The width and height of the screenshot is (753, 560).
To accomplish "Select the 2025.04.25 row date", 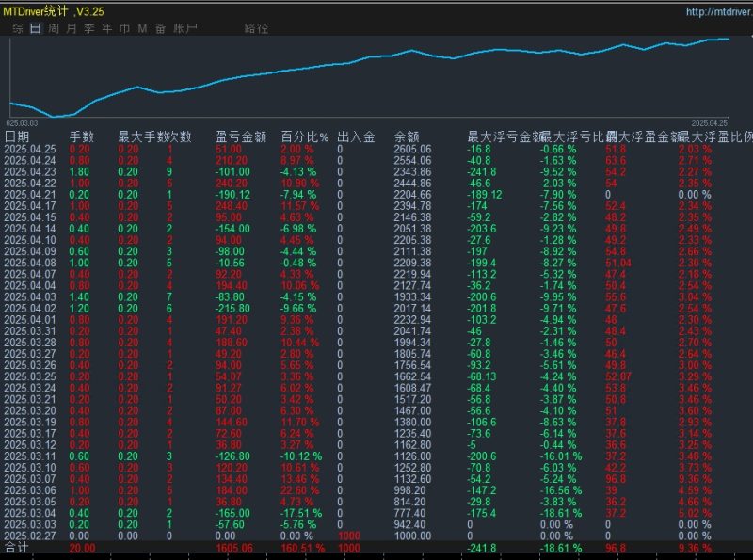I will pos(30,150).
